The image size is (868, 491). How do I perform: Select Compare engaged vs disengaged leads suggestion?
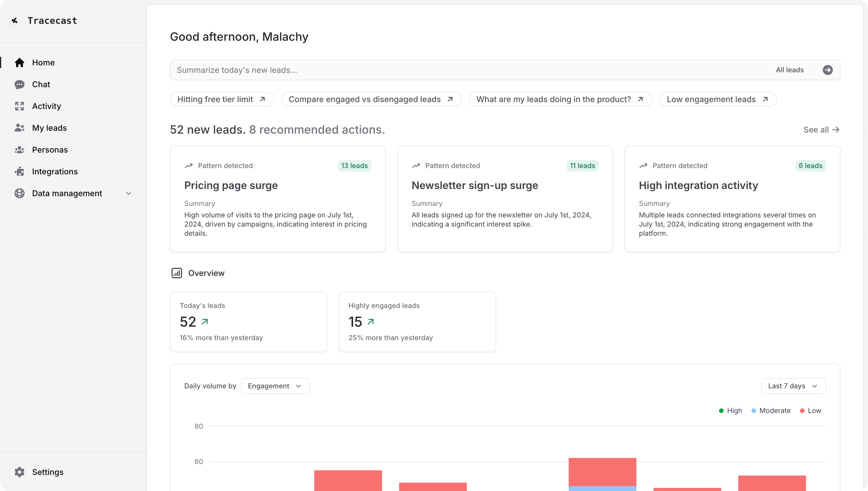[371, 99]
